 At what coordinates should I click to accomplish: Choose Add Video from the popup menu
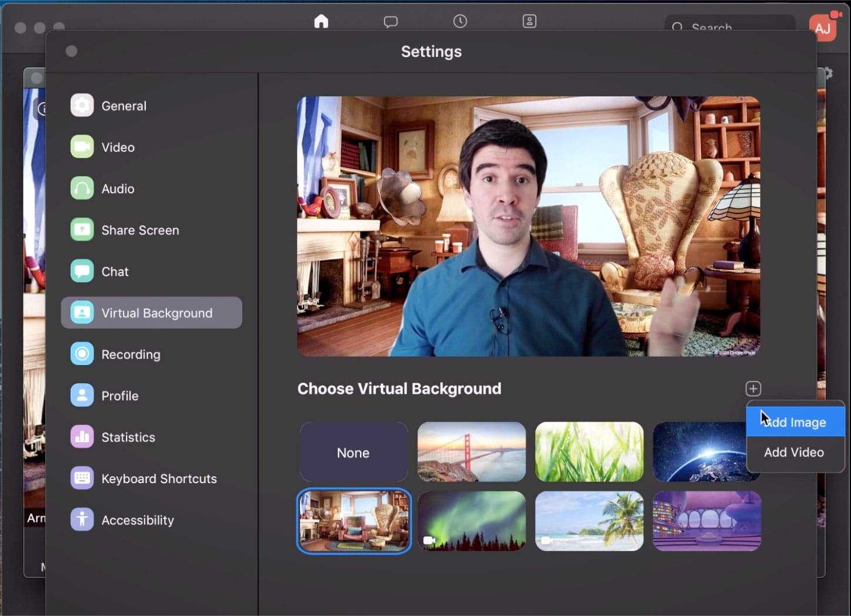pyautogui.click(x=795, y=452)
